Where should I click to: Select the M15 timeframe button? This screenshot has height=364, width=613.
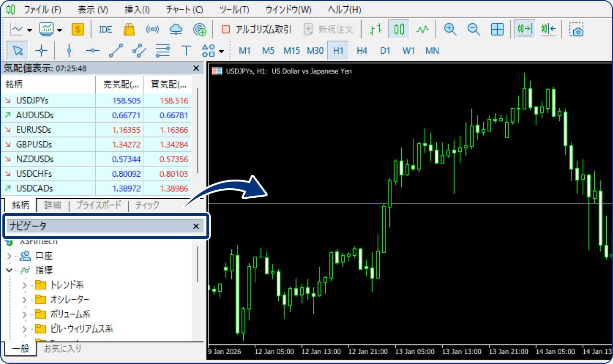291,50
